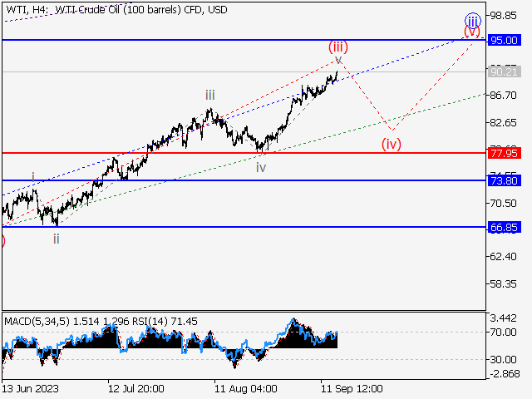Click the 11 Aug 04:00 date label

(246, 388)
